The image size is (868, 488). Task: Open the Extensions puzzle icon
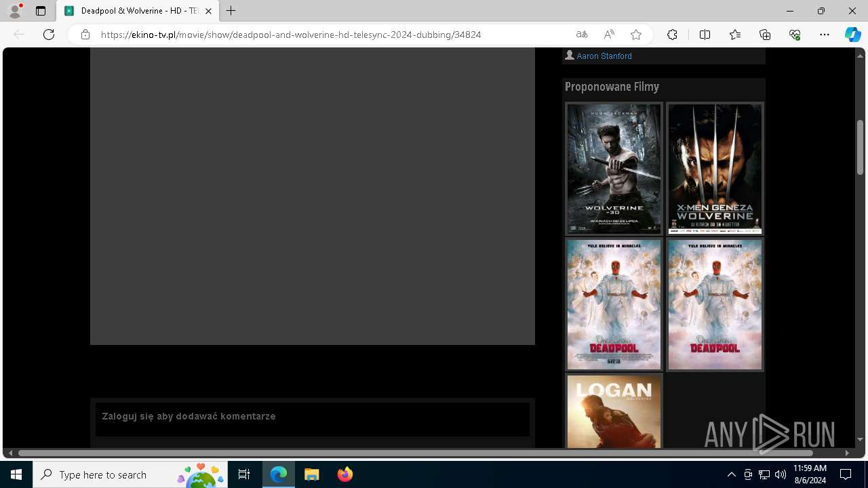coord(672,35)
